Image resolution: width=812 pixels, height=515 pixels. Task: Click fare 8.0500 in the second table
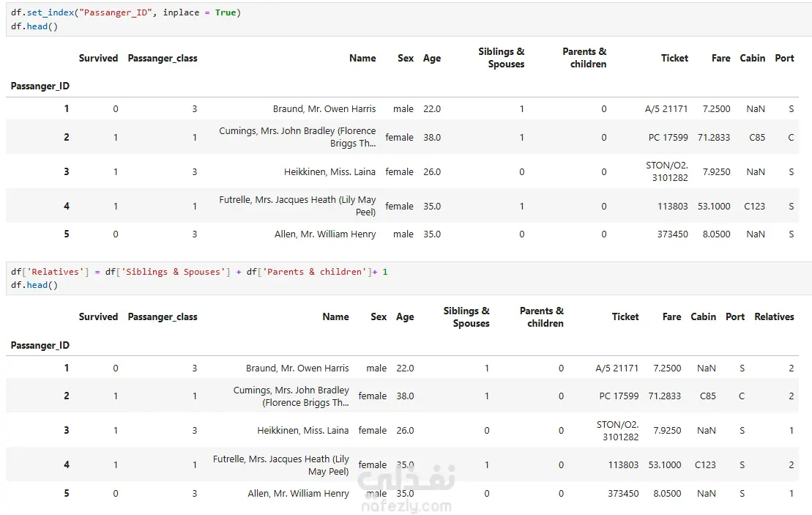tap(667, 493)
